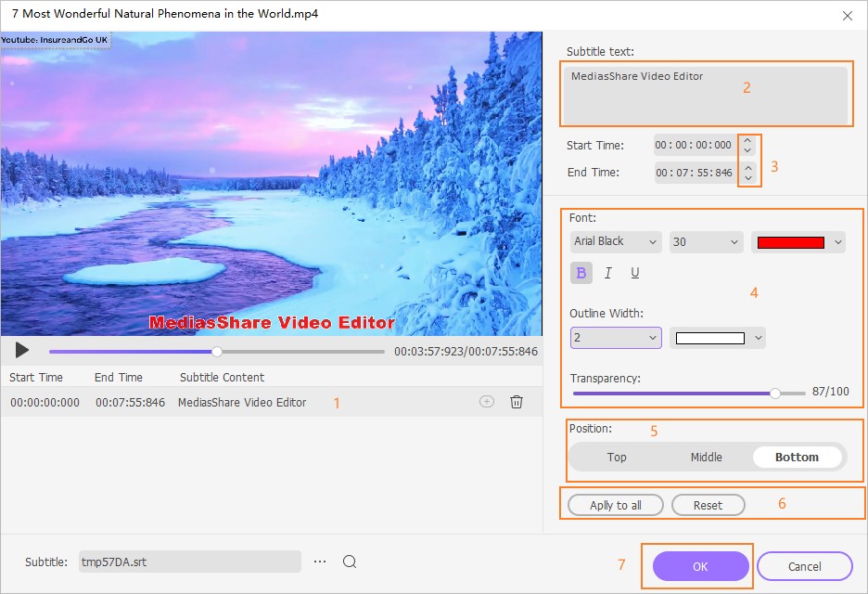The height and width of the screenshot is (594, 868).
Task: Delete the MediasShare Video Editor subtitle row
Action: click(517, 402)
